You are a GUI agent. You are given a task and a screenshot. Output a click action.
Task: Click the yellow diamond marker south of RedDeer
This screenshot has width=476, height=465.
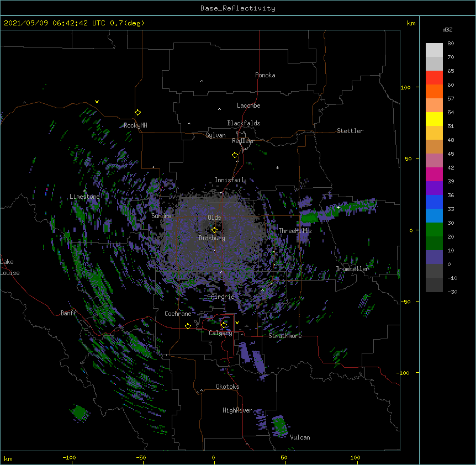coord(235,155)
